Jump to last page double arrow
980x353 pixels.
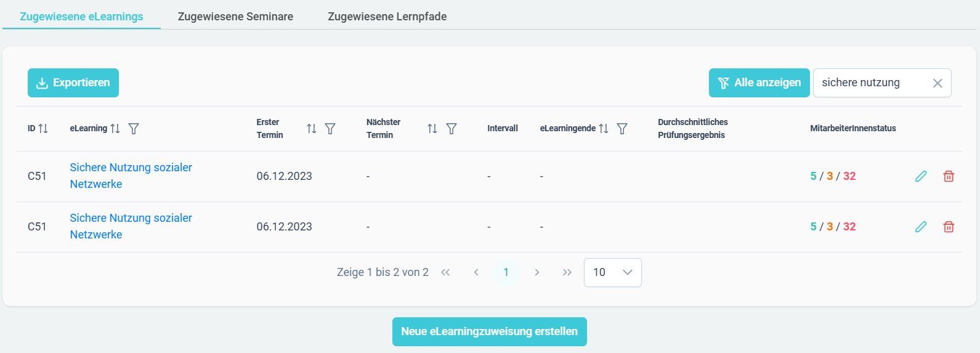pyautogui.click(x=567, y=272)
